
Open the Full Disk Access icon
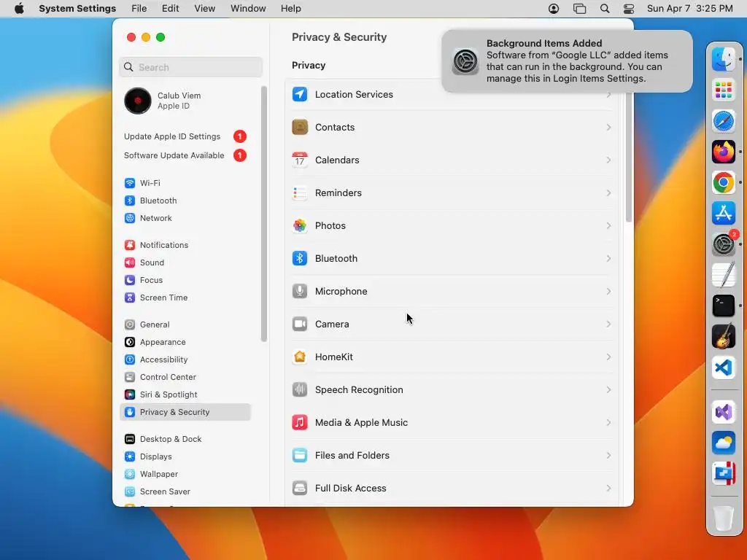click(300, 488)
